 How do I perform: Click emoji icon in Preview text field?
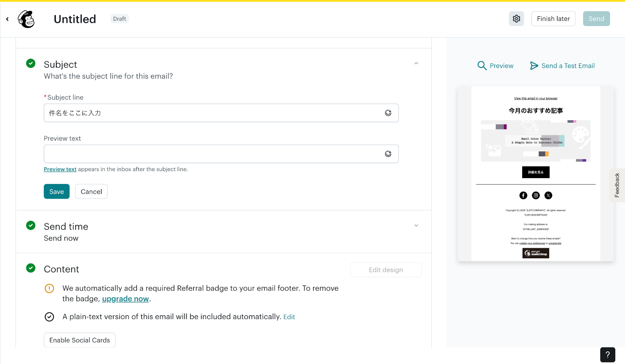point(388,154)
